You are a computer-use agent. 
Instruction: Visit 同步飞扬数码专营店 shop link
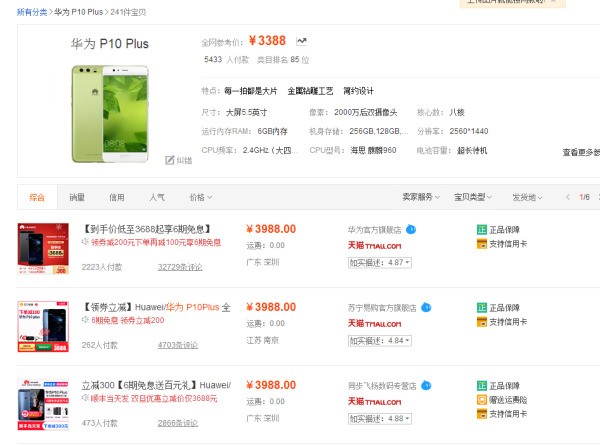point(382,386)
